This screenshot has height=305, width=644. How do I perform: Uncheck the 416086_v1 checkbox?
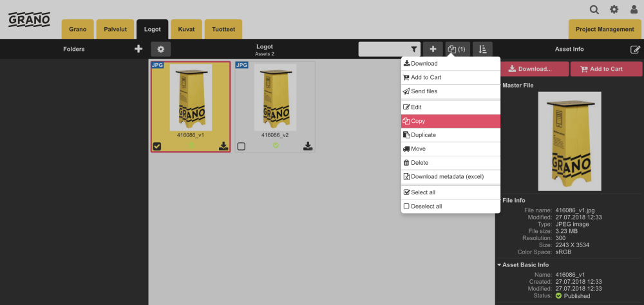click(157, 146)
